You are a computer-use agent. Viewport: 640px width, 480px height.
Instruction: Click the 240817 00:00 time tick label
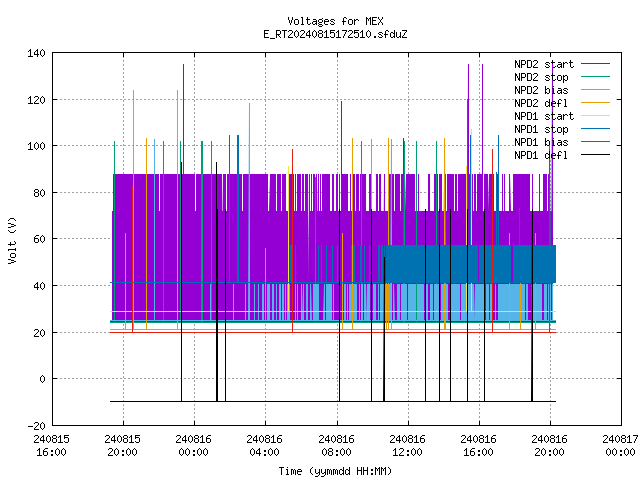[620, 445]
